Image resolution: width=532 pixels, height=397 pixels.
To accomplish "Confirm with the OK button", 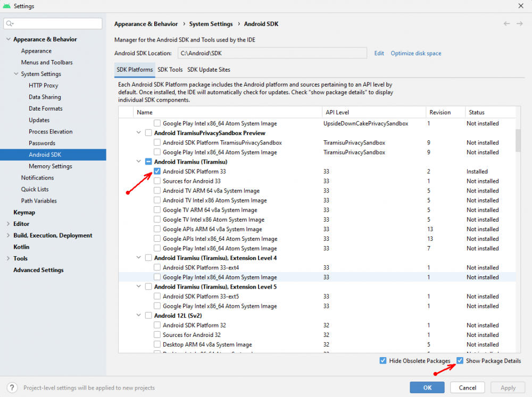I will (x=427, y=387).
